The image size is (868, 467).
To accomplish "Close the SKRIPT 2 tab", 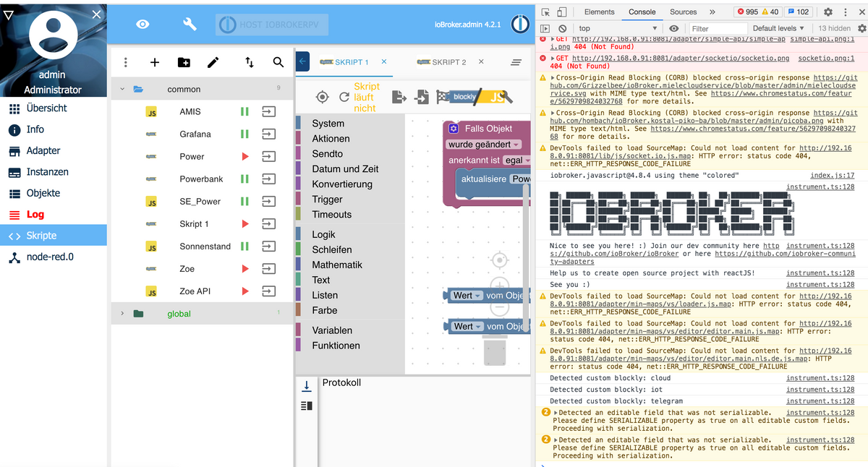I will point(482,62).
